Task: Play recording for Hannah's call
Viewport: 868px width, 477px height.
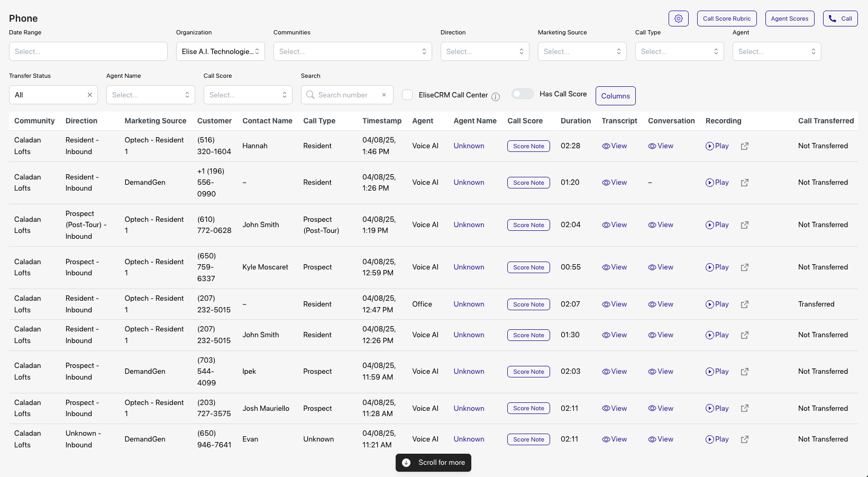Action: click(717, 146)
